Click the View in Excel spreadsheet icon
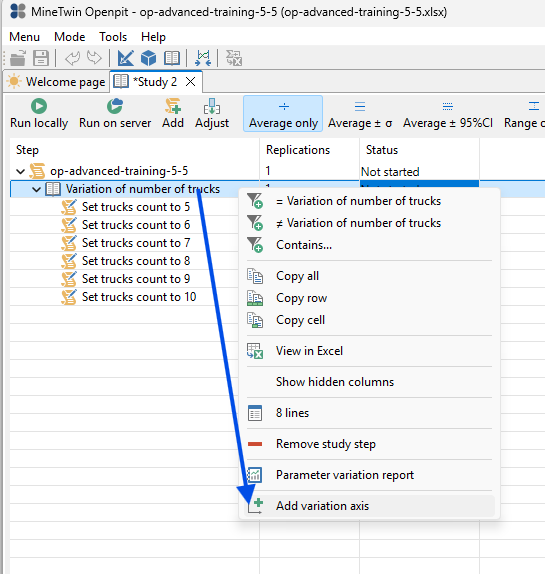 tap(255, 351)
